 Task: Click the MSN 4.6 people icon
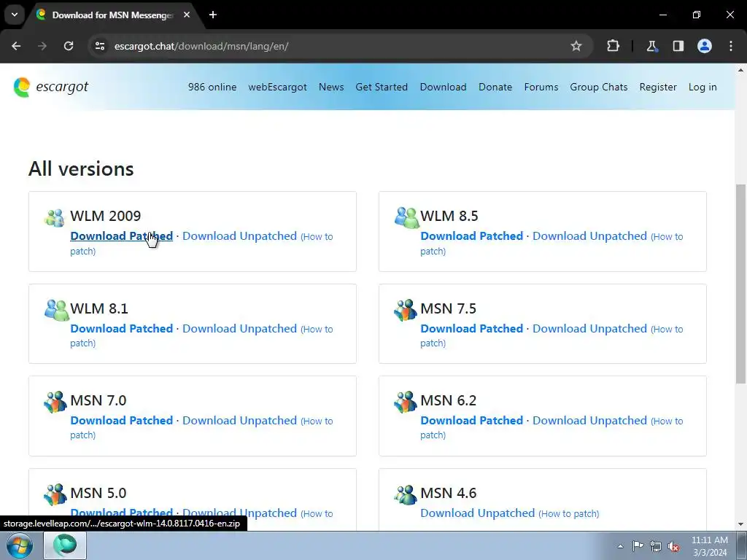pos(406,494)
